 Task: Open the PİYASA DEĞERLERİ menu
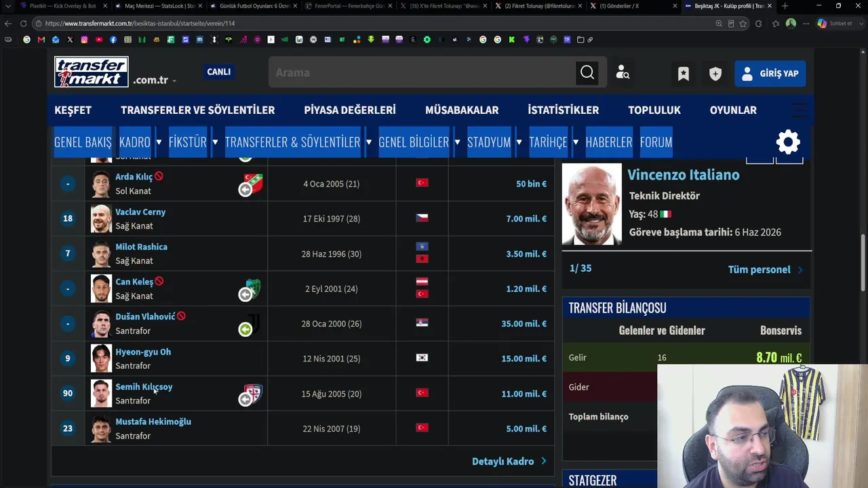point(350,110)
